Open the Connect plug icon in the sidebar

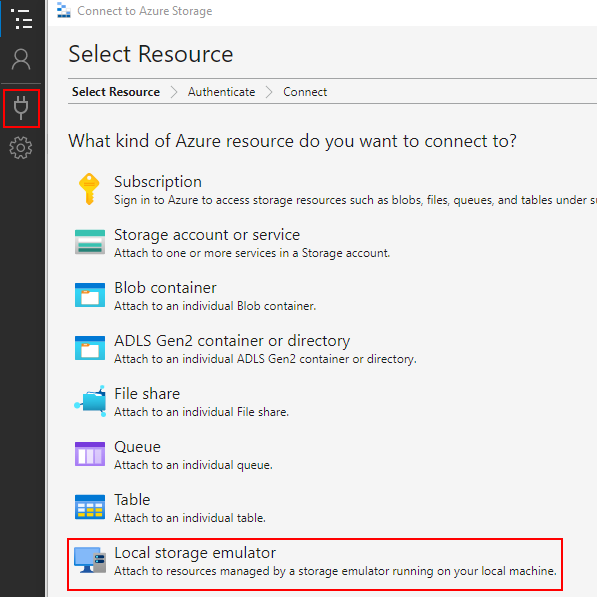(x=21, y=108)
